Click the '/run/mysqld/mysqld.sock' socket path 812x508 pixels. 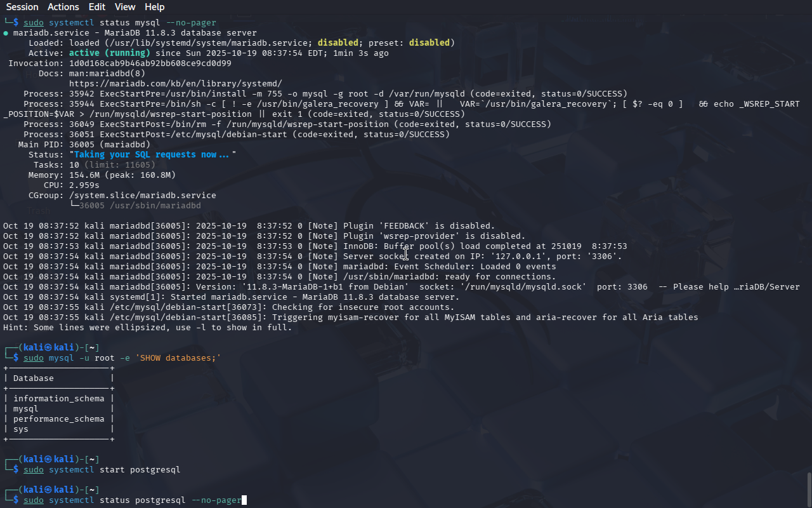click(525, 287)
